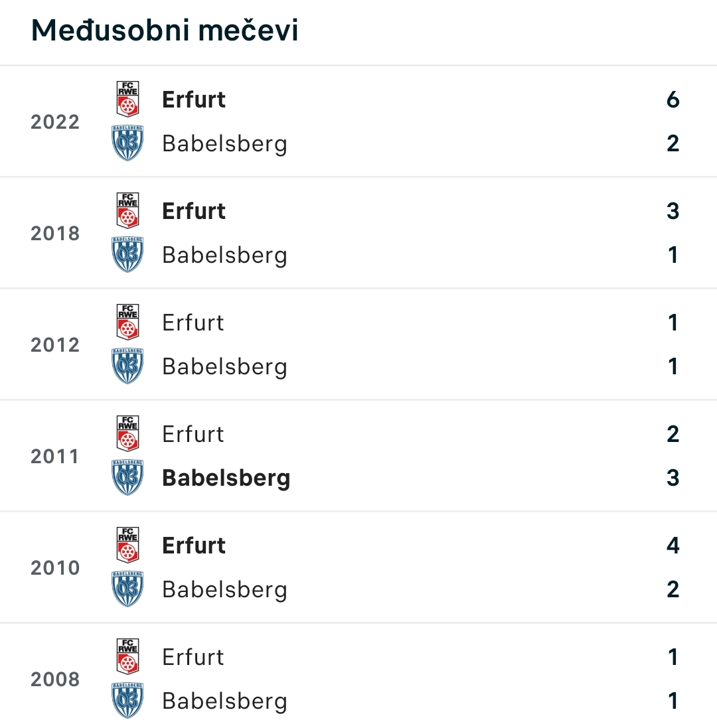Select the 2018 year label

coord(55,234)
